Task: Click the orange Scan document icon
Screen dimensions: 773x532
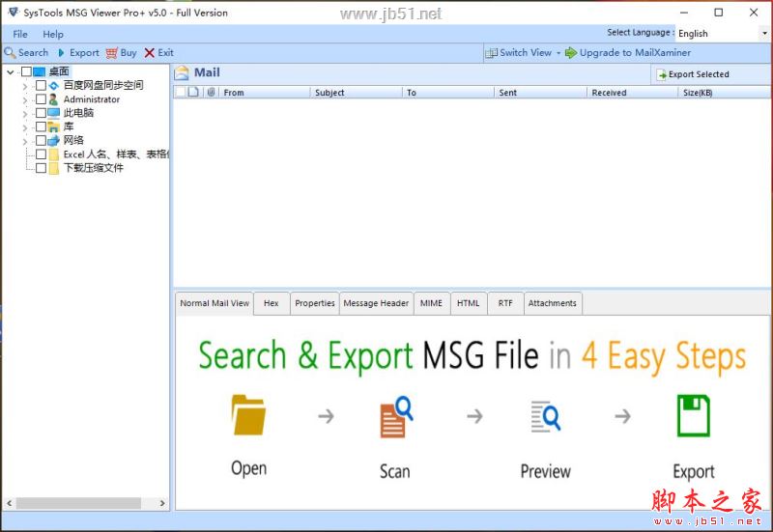Action: (x=396, y=417)
